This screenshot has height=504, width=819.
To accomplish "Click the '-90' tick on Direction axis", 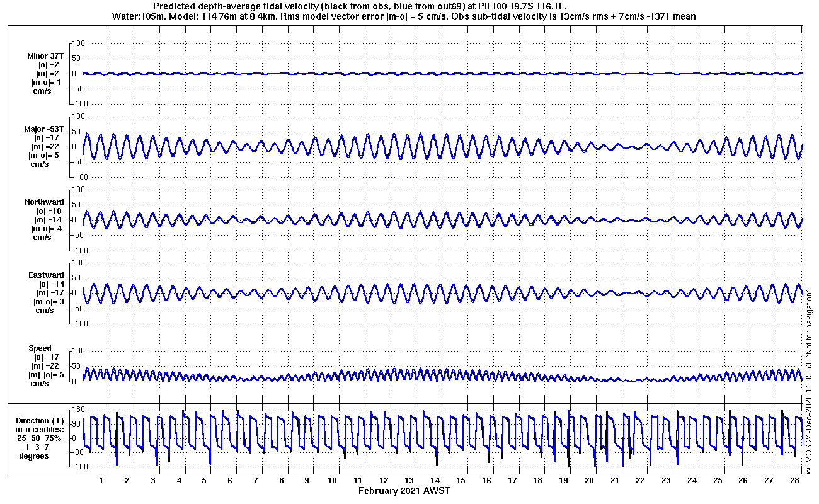I will (79, 453).
